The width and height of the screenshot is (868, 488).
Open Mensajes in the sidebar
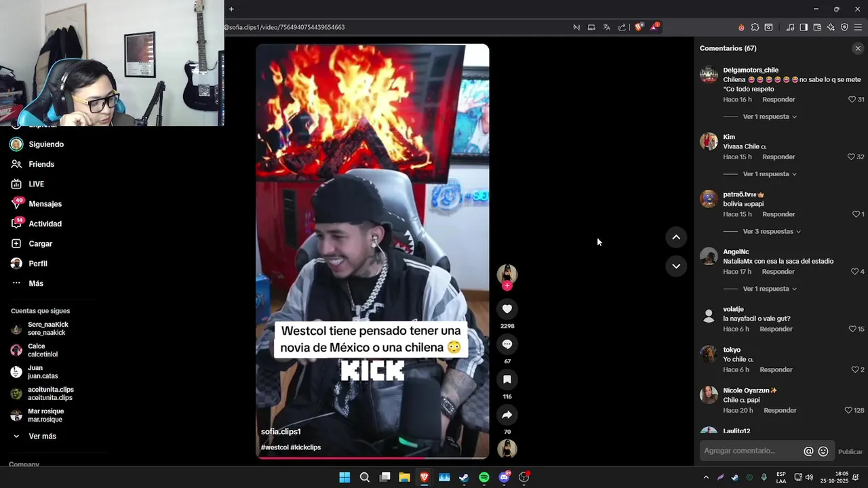click(45, 204)
